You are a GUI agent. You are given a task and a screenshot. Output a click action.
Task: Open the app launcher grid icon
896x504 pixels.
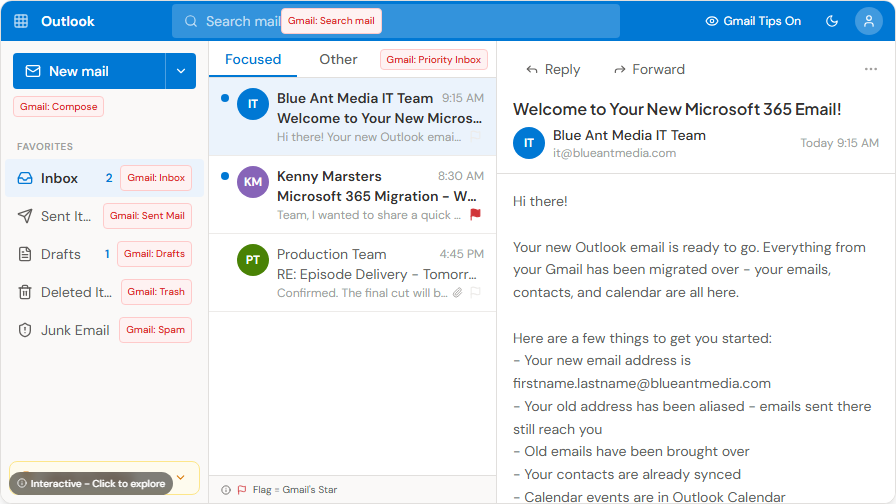[21, 21]
